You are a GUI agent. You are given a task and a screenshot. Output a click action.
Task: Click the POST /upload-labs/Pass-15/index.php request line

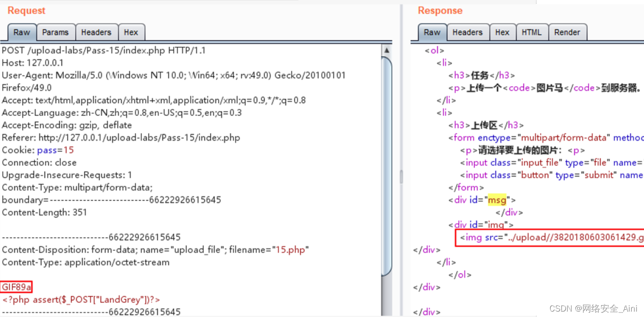(104, 50)
